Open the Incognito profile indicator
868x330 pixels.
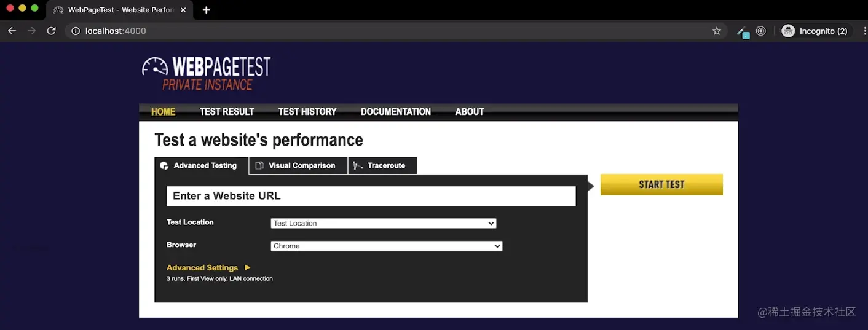[x=816, y=31]
